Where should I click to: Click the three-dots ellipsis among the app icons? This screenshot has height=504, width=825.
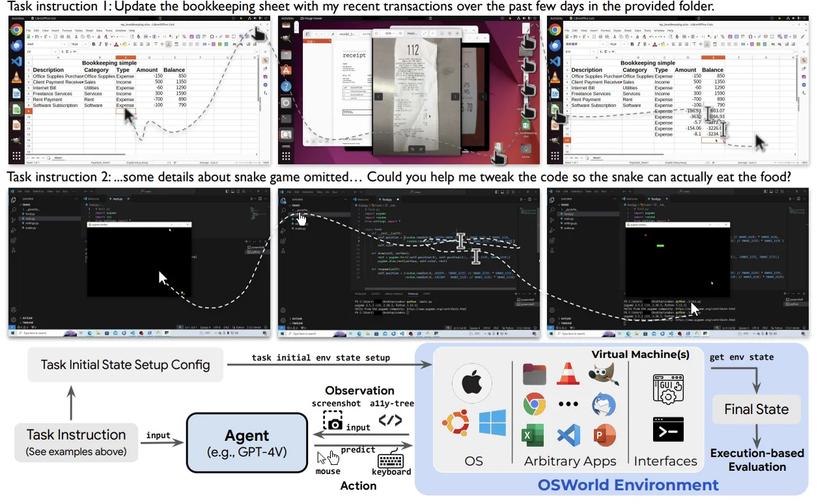[x=568, y=404]
